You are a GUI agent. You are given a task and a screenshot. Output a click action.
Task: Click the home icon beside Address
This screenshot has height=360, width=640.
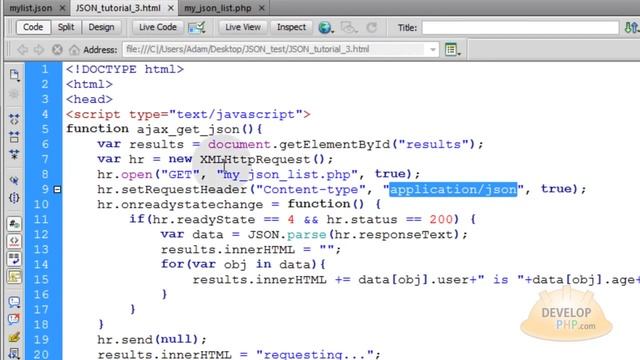[74, 50]
